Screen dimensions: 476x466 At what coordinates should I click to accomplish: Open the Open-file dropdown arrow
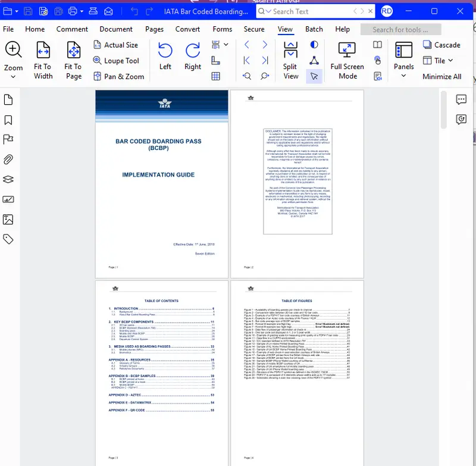click(17, 11)
